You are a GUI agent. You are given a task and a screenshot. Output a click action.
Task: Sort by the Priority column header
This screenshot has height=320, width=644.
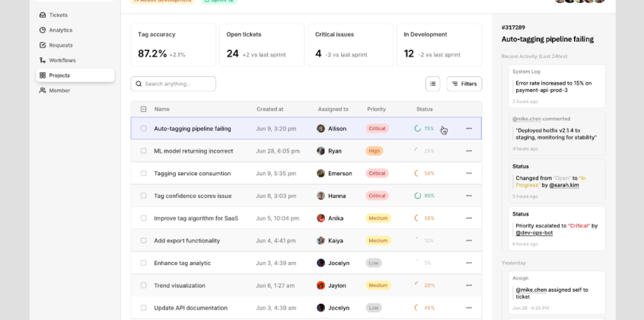click(x=376, y=109)
